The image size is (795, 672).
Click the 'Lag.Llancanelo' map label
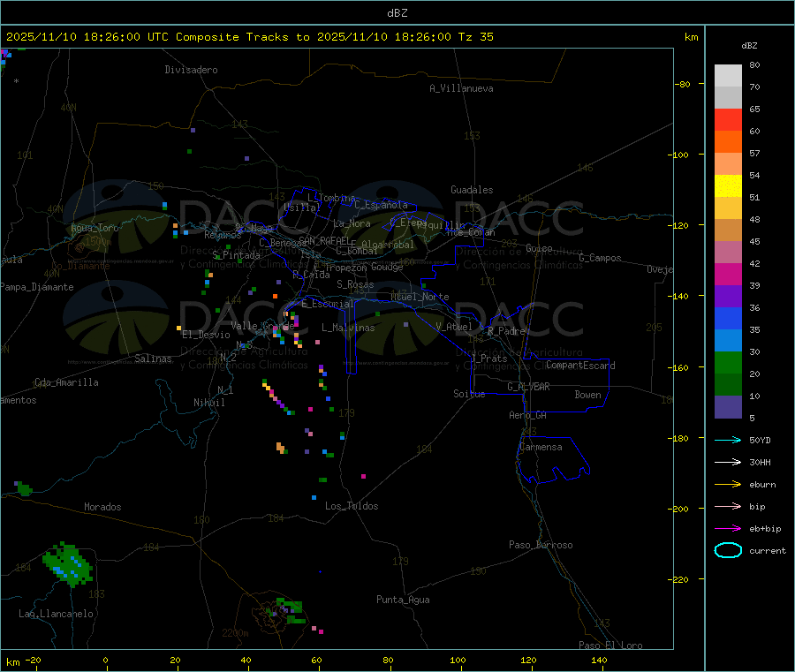pyautogui.click(x=57, y=614)
